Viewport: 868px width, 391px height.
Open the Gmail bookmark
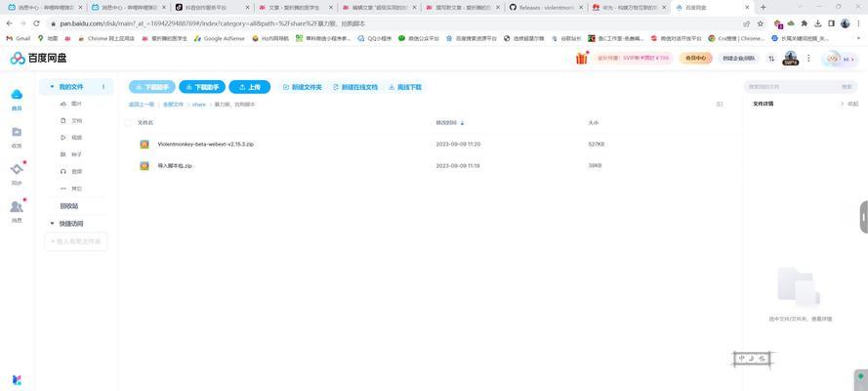tap(18, 39)
